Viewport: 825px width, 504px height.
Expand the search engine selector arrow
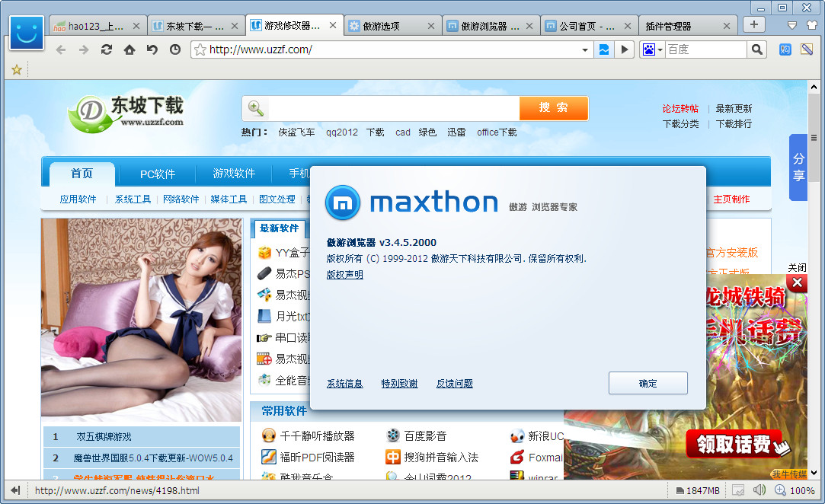tap(660, 50)
